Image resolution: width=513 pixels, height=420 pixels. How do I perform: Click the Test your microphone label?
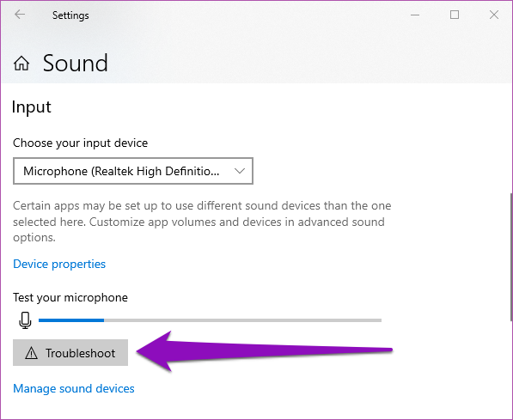coord(70,298)
